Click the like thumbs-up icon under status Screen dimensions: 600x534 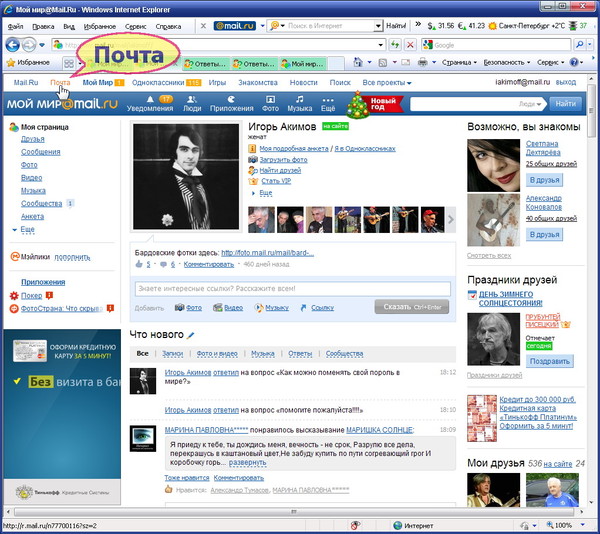click(x=139, y=264)
